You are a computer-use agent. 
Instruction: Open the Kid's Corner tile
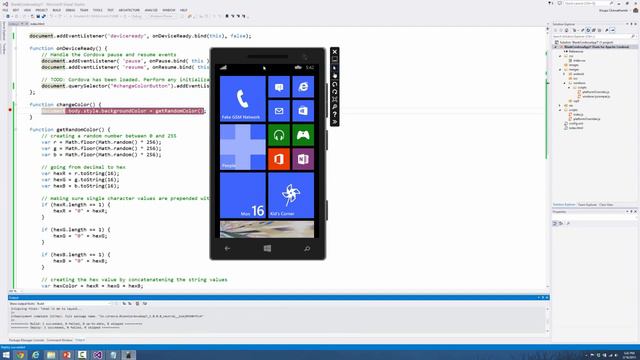tap(291, 195)
